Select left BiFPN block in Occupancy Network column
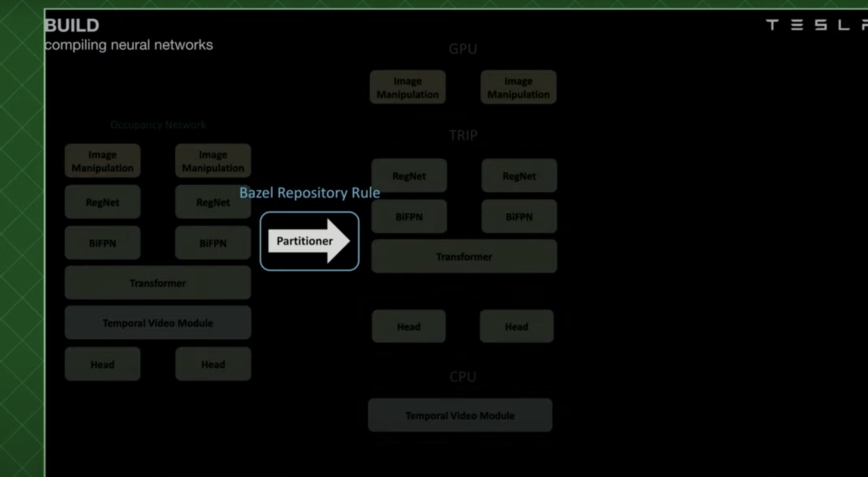This screenshot has height=477, width=868. 102,243
